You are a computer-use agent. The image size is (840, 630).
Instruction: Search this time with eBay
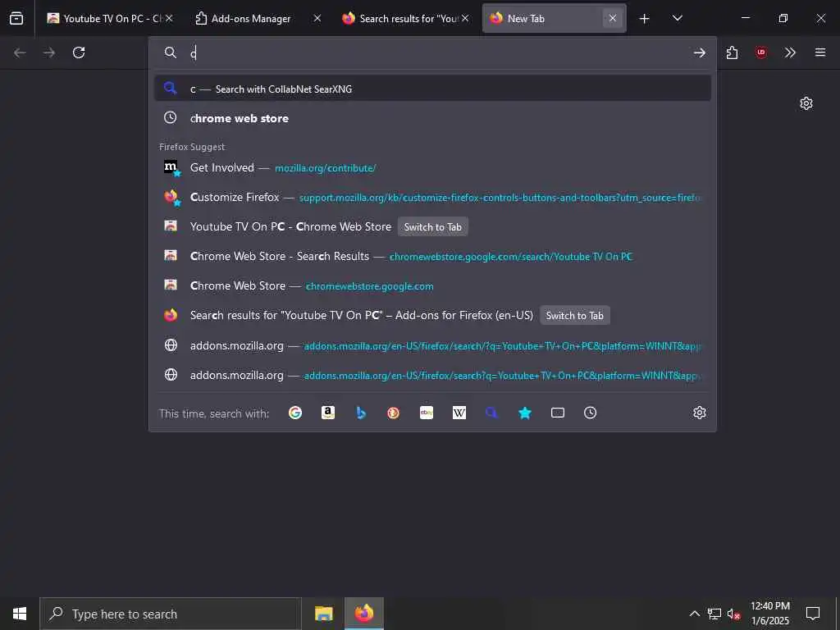click(427, 413)
